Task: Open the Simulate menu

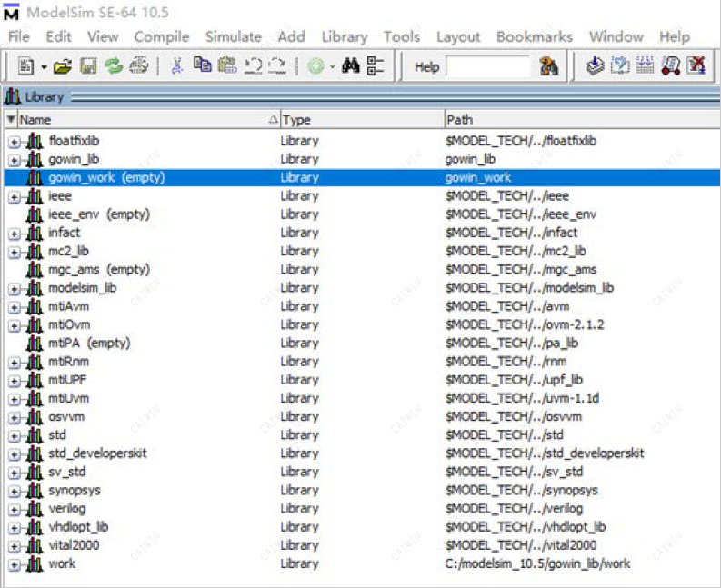Action: pos(234,36)
